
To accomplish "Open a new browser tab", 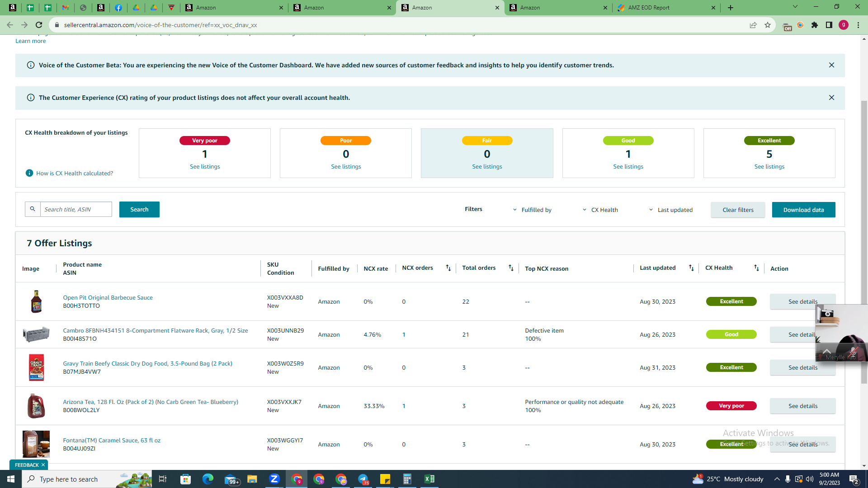I will coord(731,7).
